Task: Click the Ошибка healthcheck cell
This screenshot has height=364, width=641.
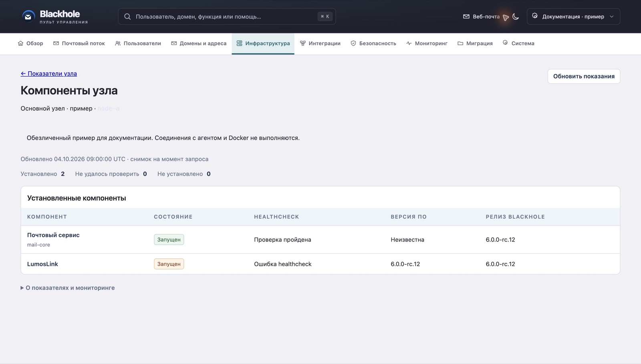Action: pyautogui.click(x=283, y=264)
